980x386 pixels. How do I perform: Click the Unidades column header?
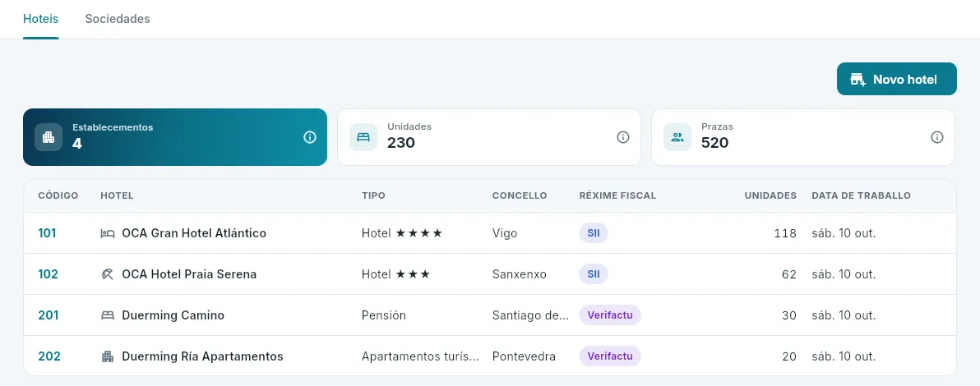coord(770,196)
